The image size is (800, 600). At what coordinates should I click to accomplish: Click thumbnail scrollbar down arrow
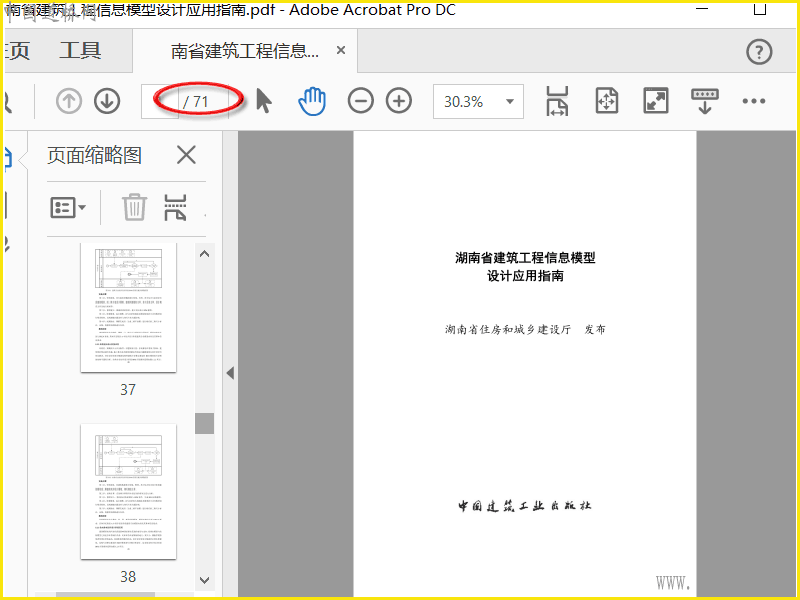(205, 580)
